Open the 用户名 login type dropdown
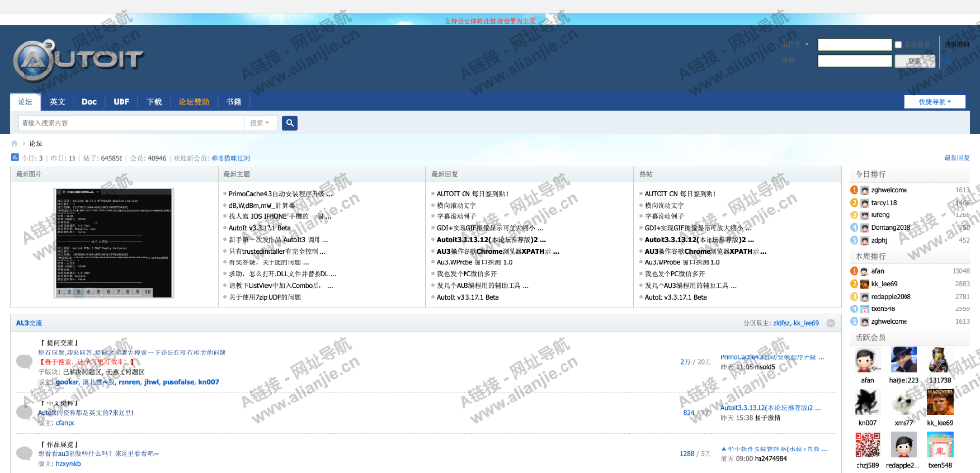The image size is (980, 473). [x=795, y=44]
